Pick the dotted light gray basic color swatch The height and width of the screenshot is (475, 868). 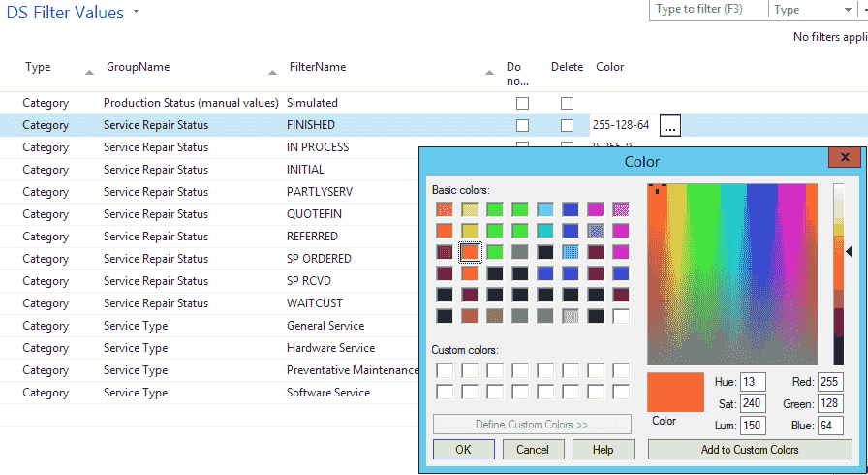coord(571,316)
